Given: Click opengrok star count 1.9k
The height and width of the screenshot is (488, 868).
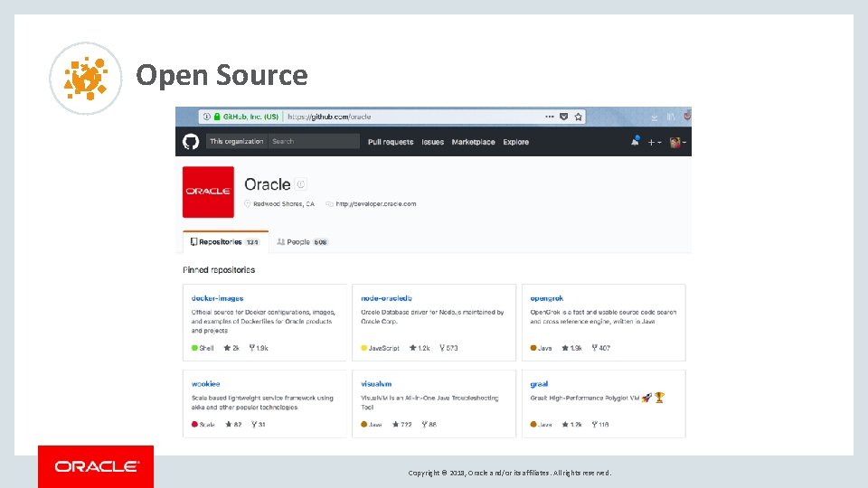Looking at the screenshot, I should [x=571, y=348].
